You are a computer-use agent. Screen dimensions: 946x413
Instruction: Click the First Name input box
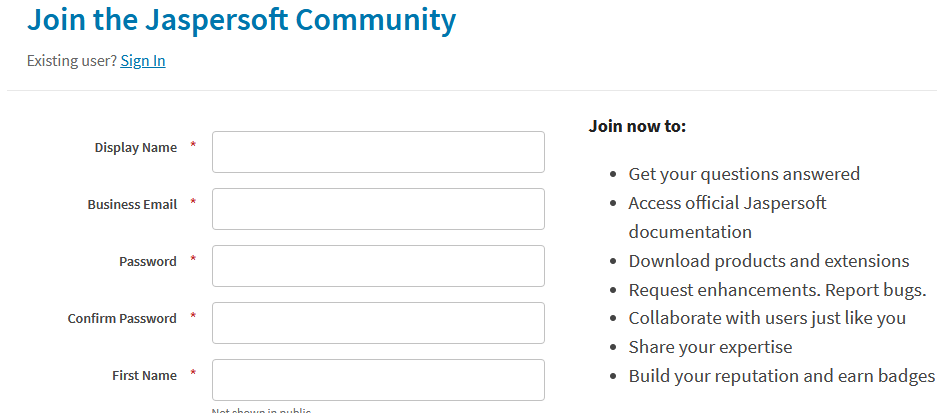(x=378, y=380)
